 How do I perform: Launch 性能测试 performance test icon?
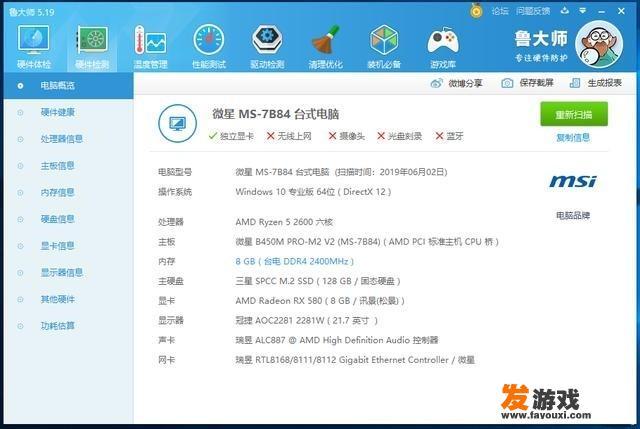tap(209, 47)
